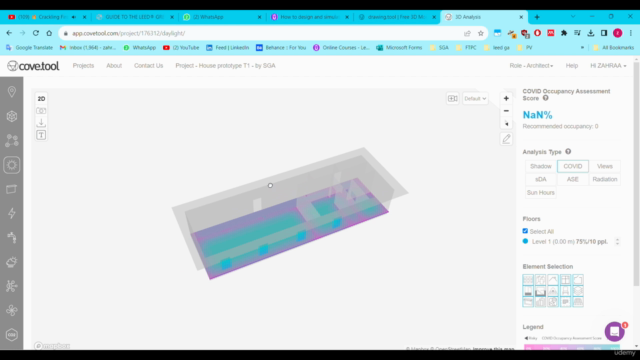Open the About page
Image resolution: width=640 pixels, height=360 pixels.
[114, 65]
